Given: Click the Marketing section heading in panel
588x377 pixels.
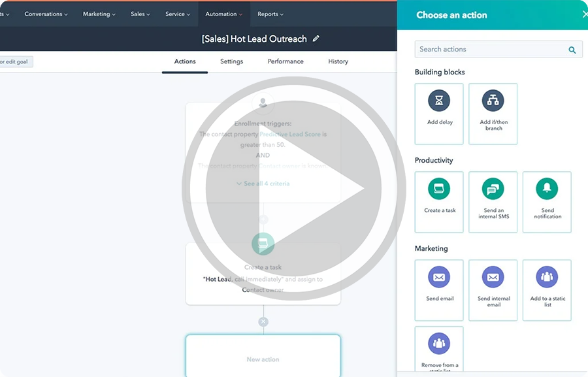Looking at the screenshot, I should pyautogui.click(x=431, y=248).
